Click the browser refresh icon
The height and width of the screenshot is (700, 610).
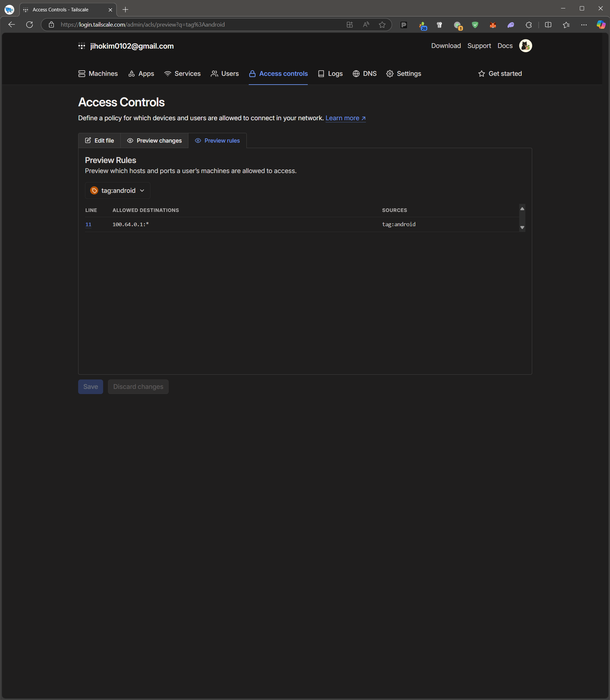(x=30, y=25)
